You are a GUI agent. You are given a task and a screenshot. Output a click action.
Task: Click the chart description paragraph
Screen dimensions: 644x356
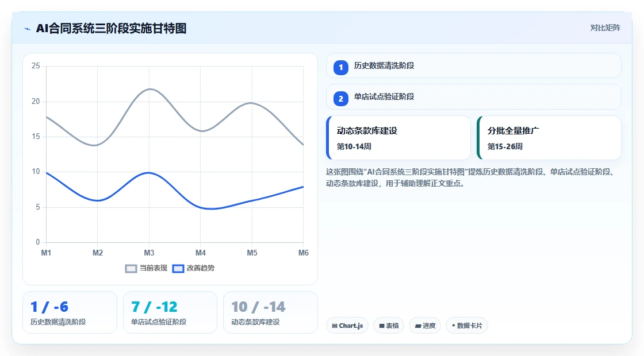[x=471, y=177]
